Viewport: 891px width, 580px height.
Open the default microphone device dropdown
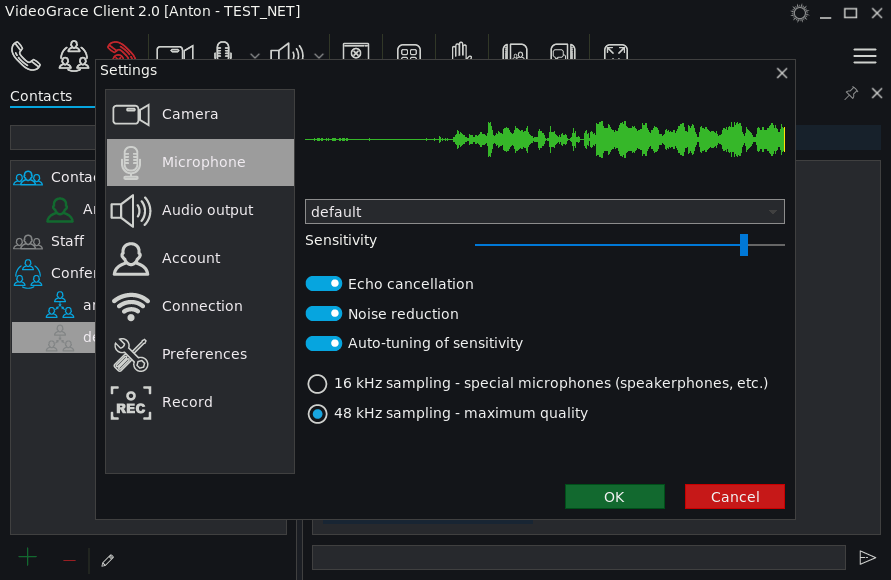544,211
